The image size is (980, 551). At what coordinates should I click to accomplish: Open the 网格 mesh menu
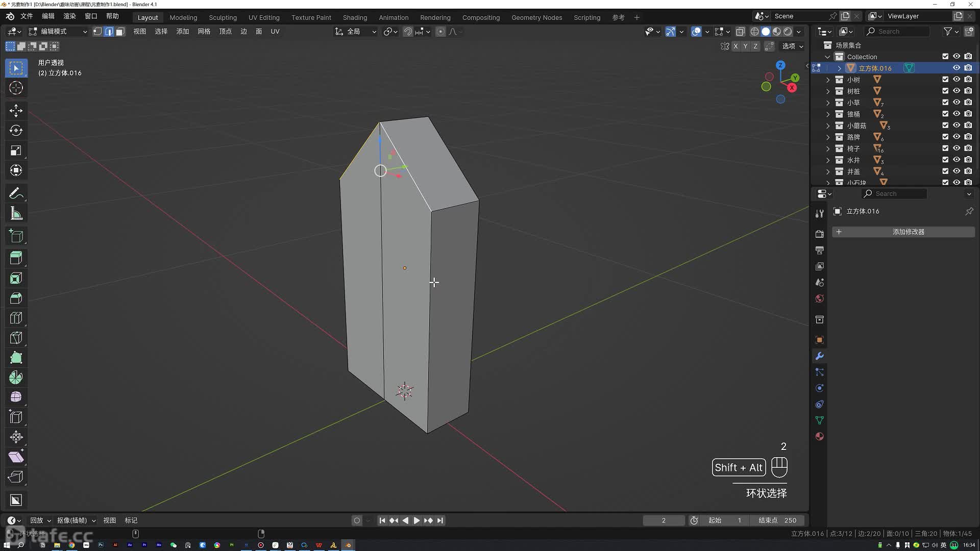click(x=204, y=32)
